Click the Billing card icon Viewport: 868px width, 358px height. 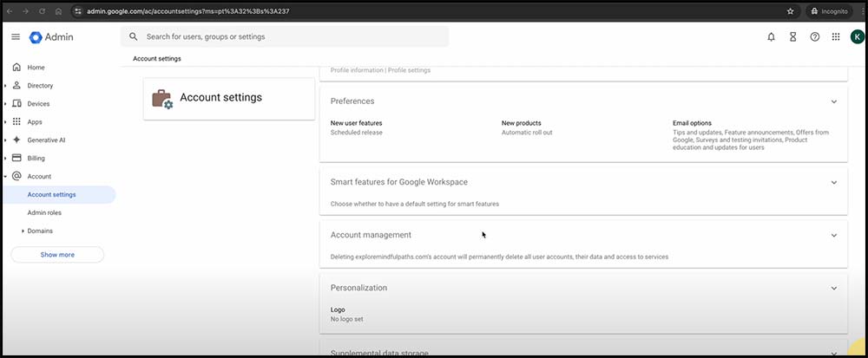16,158
